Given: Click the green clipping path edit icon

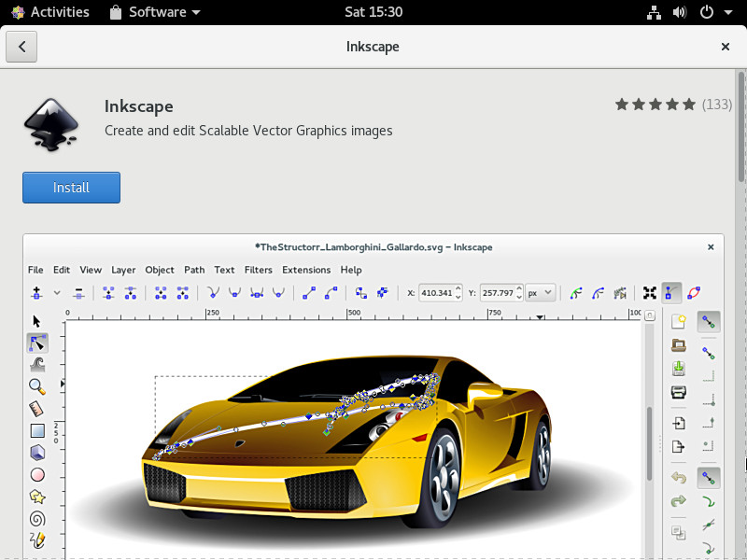Looking at the screenshot, I should pyautogui.click(x=576, y=293).
